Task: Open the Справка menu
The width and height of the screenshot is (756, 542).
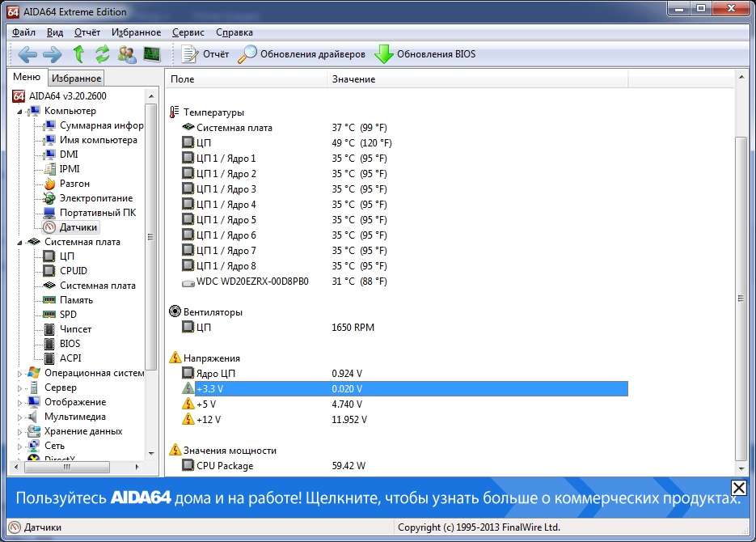Action: [x=234, y=32]
